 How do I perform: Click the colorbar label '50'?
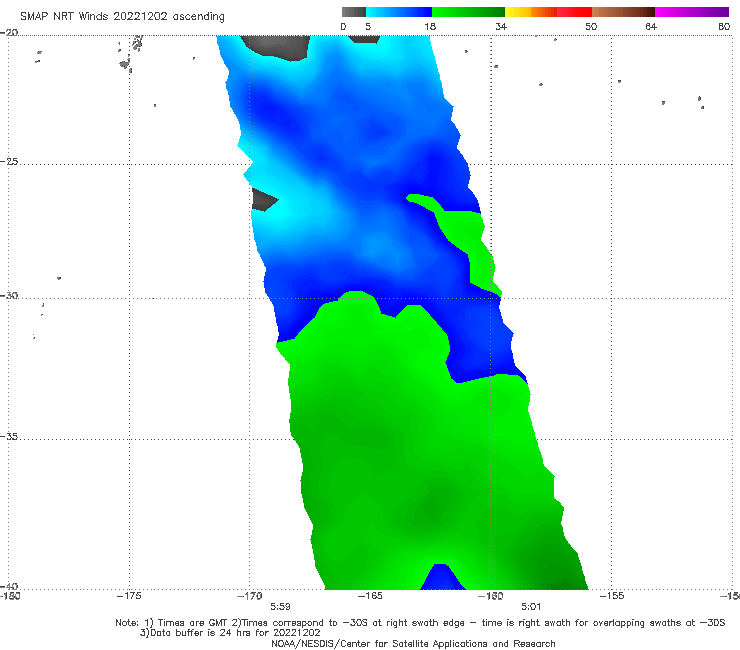[x=591, y=26]
